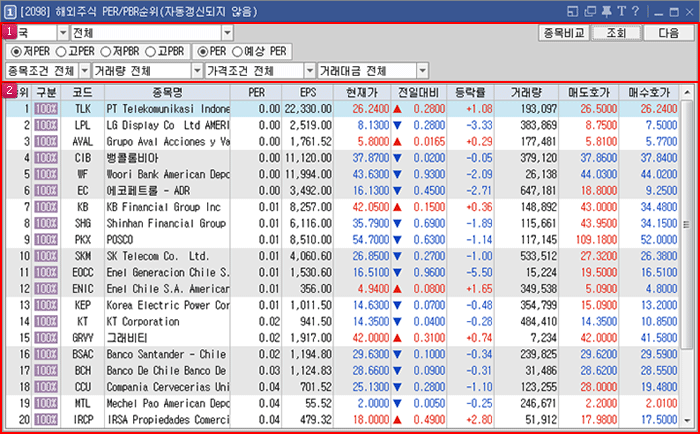Click the 종목명 column header
Image resolution: width=700 pixels, height=434 pixels.
coord(167,92)
